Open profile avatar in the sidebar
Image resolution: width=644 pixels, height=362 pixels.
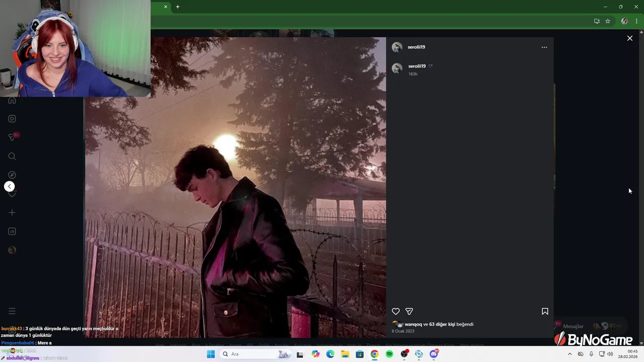[x=12, y=250]
